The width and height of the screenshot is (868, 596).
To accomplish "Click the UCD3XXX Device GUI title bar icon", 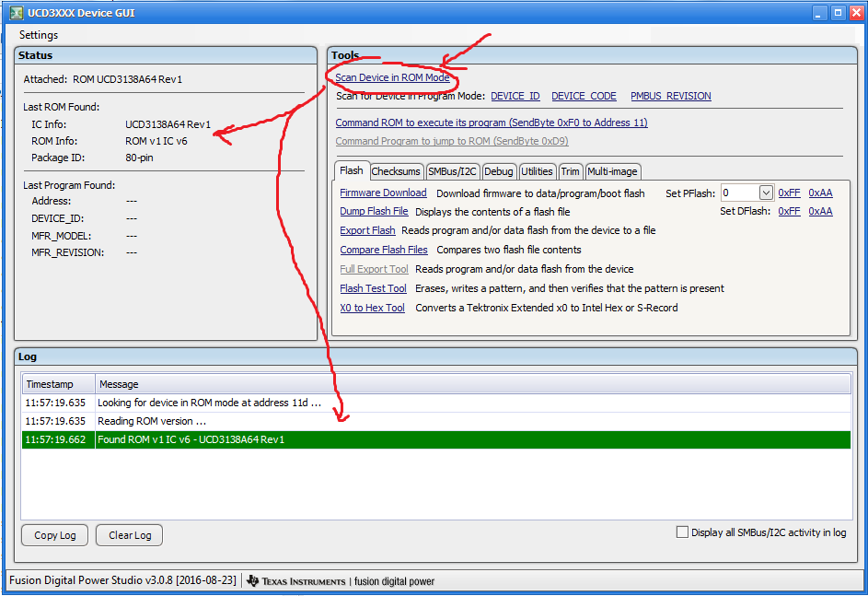I will [x=17, y=13].
